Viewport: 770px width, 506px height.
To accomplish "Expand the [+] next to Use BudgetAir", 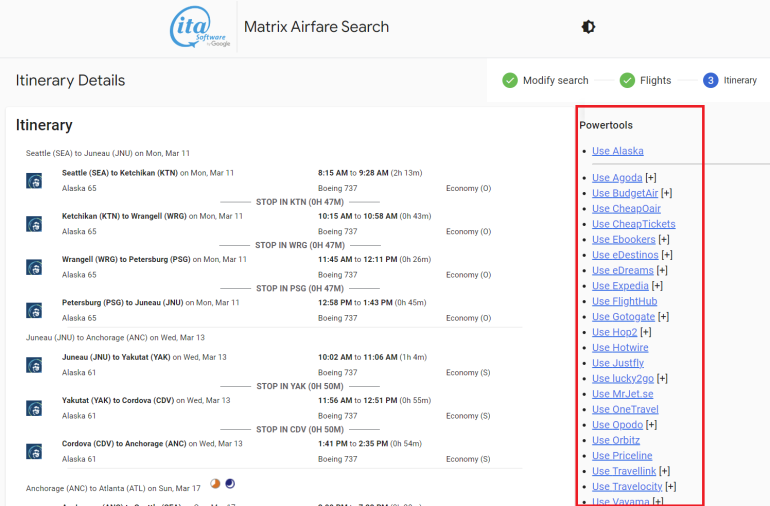I will [x=666, y=193].
